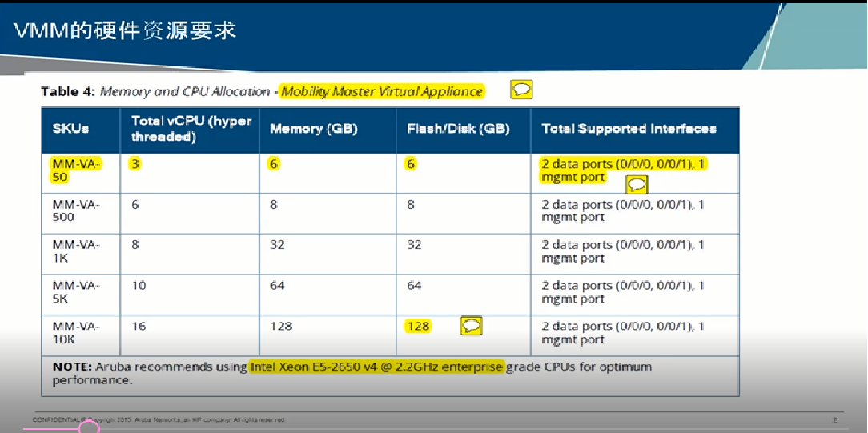Click the CONFIDENTIAL copyright footer text
Screen dimensions: 868x433
point(159,419)
